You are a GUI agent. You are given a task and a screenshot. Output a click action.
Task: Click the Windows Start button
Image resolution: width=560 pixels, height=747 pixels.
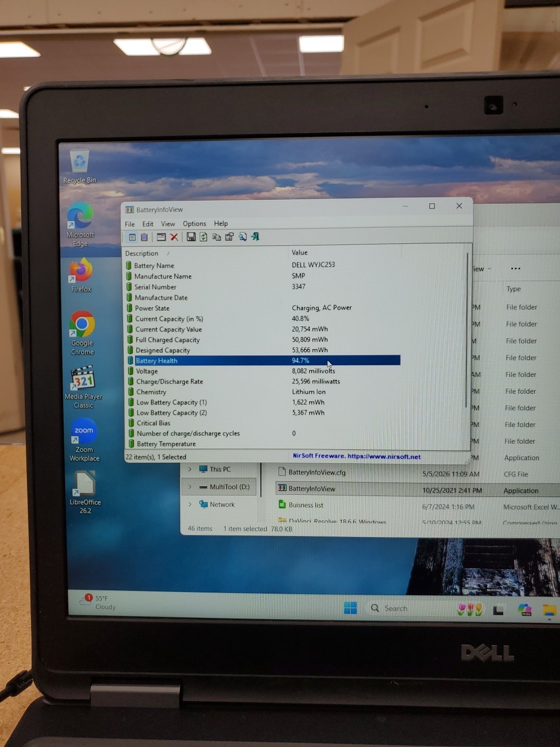click(x=351, y=608)
